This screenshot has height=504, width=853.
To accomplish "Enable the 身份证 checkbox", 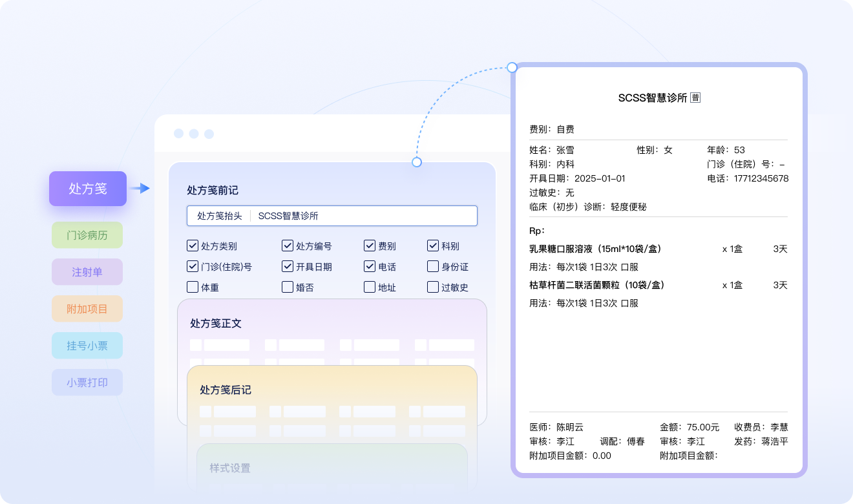I will (433, 266).
